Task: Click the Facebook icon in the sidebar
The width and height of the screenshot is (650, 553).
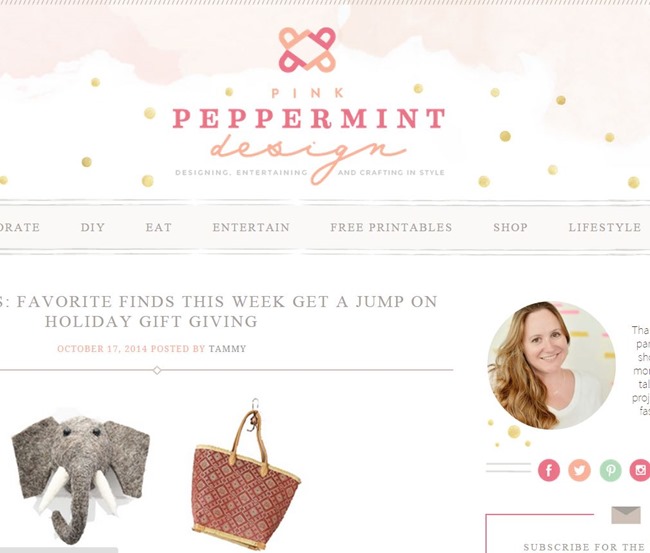Action: 549,471
